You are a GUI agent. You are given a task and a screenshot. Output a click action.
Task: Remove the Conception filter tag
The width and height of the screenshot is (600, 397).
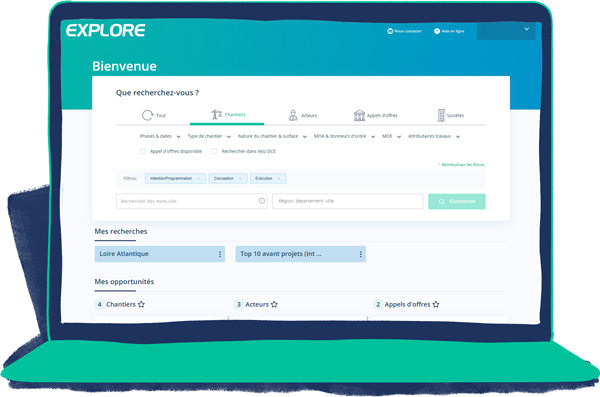240,178
